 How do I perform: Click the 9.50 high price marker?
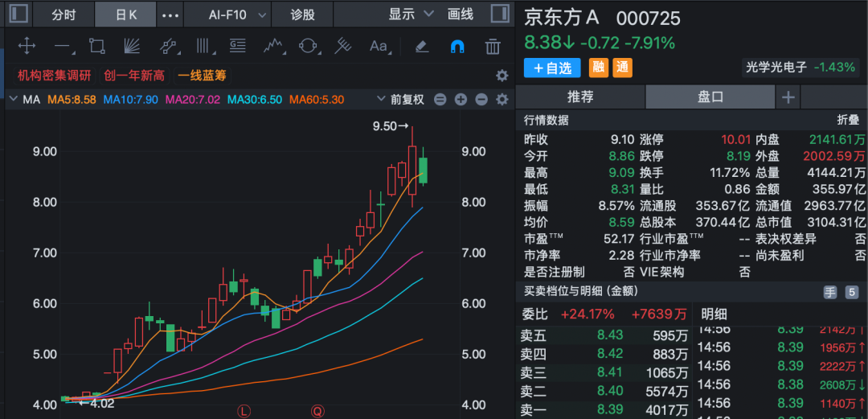391,126
